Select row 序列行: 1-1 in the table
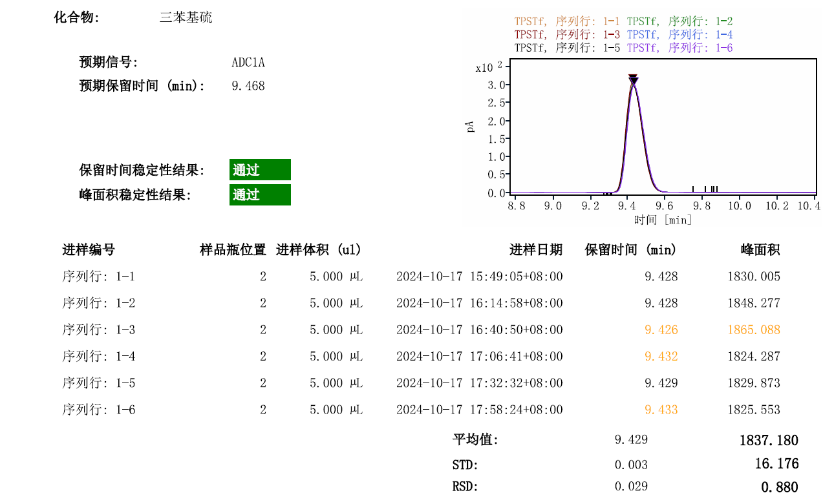 pos(421,277)
